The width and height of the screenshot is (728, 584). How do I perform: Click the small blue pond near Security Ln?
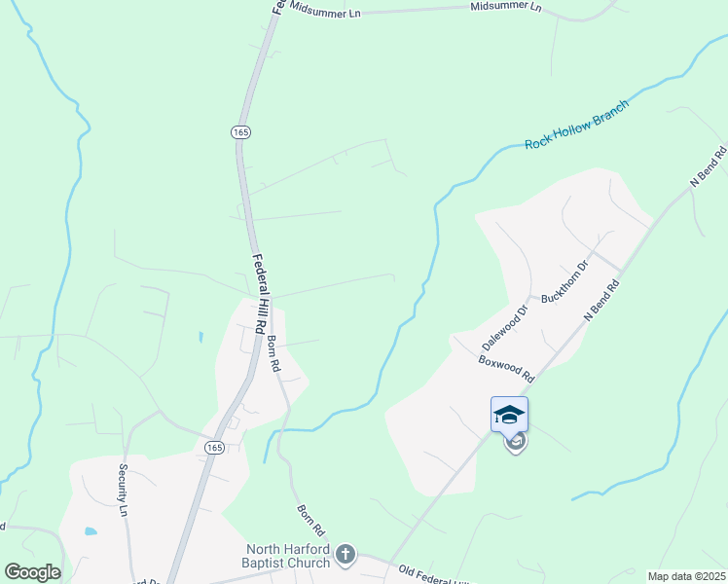91,531
